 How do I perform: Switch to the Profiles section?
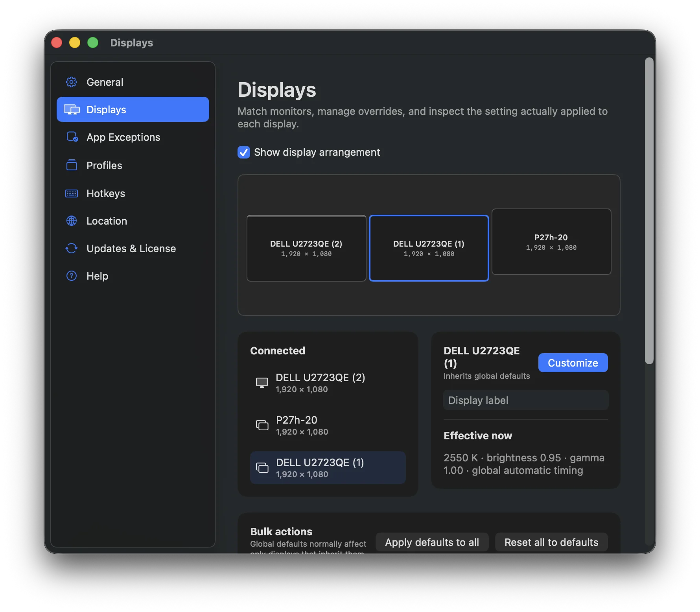tap(133, 165)
